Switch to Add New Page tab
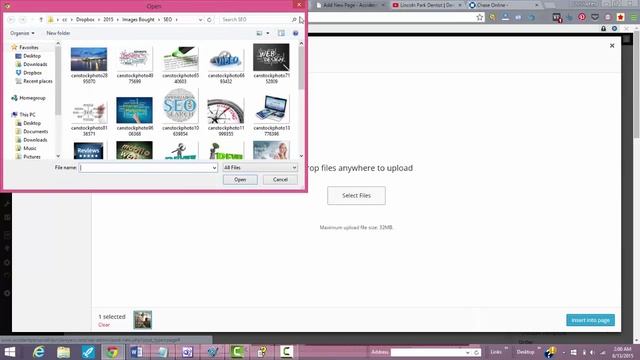This screenshot has width=640, height=360. click(x=350, y=5)
